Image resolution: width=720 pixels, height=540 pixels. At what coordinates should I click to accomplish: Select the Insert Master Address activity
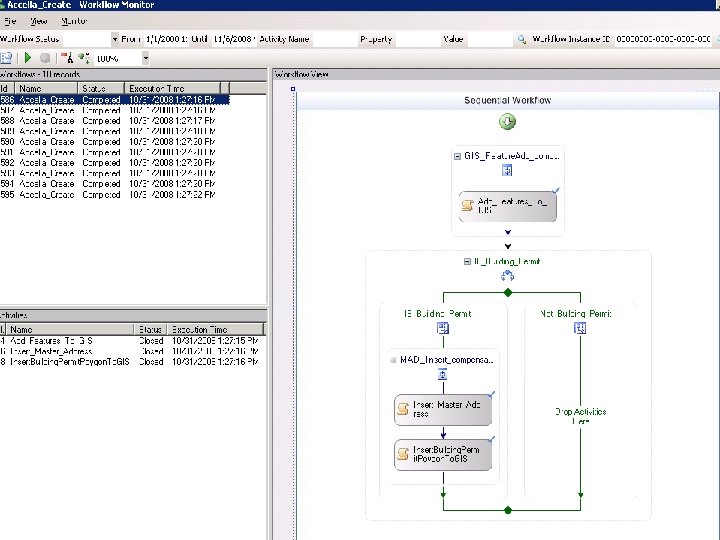click(x=443, y=410)
